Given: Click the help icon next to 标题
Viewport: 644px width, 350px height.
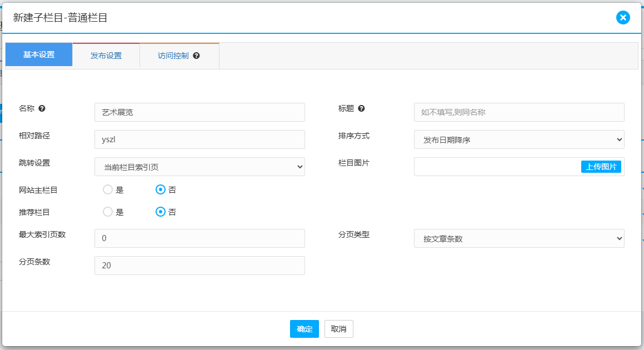Looking at the screenshot, I should 361,109.
